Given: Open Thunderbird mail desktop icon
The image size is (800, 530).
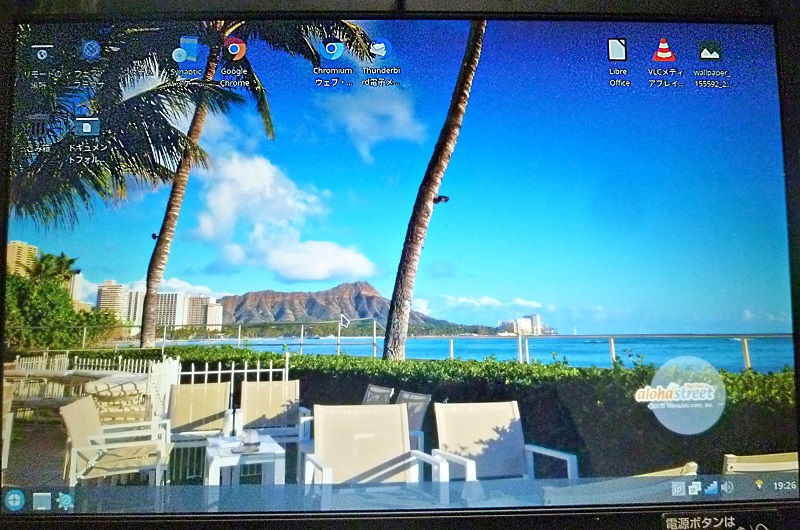Looking at the screenshot, I should [x=379, y=50].
